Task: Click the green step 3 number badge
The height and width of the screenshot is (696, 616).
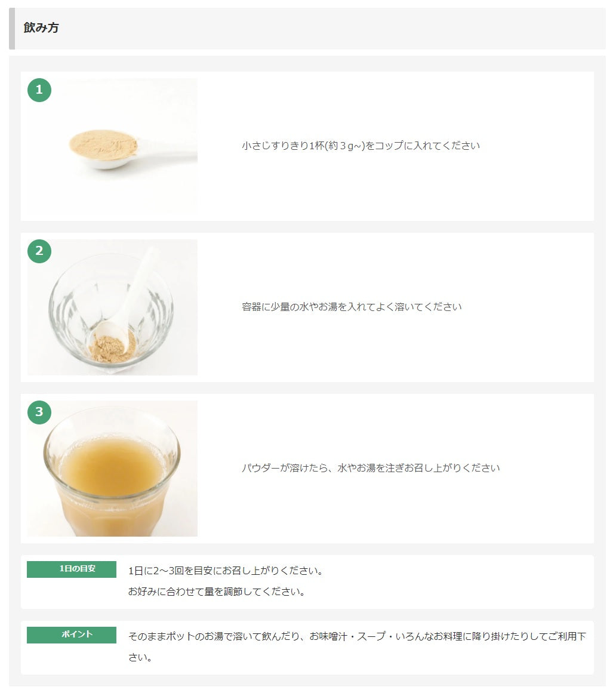Action: [39, 412]
